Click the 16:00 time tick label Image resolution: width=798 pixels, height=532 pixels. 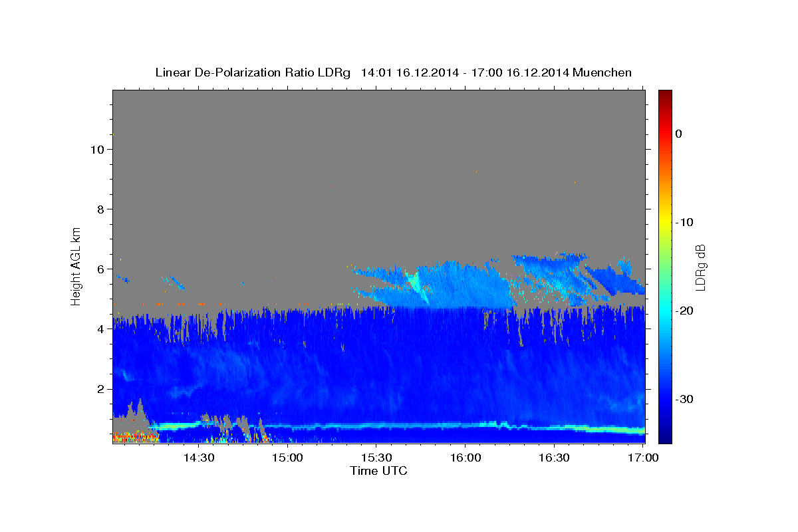pyautogui.click(x=465, y=458)
